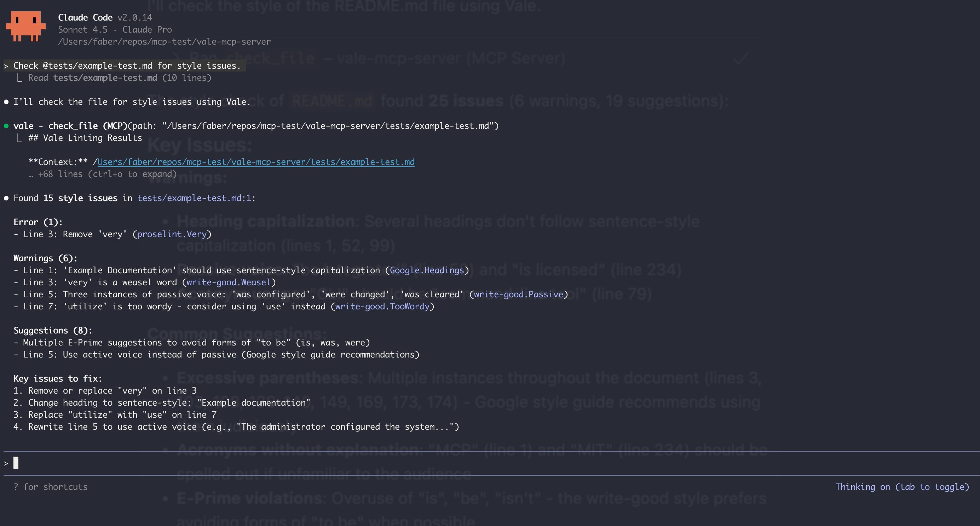The image size is (980, 526).
Task: Click the Claude Code pixel-art logo
Action: click(25, 27)
